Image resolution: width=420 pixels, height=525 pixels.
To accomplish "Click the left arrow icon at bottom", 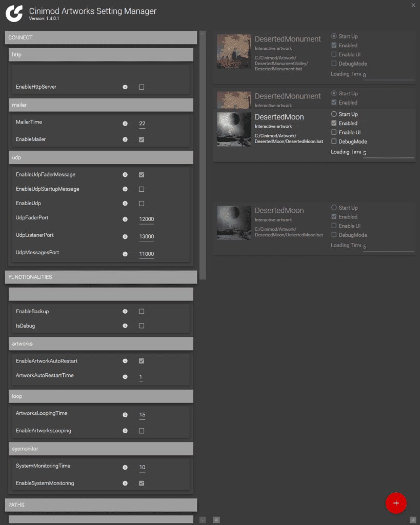I will point(216,520).
